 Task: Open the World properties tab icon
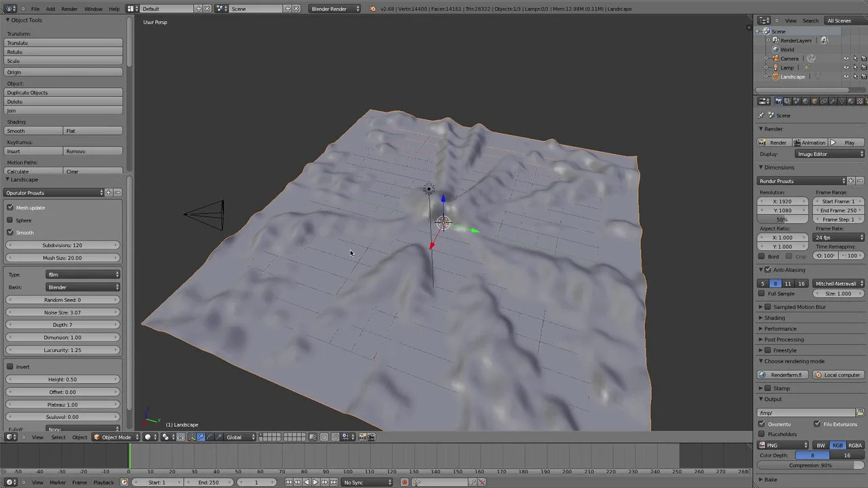pyautogui.click(x=806, y=101)
